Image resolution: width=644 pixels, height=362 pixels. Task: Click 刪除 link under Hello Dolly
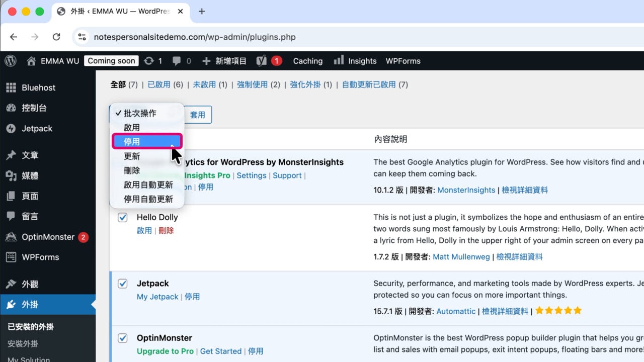coord(166,230)
